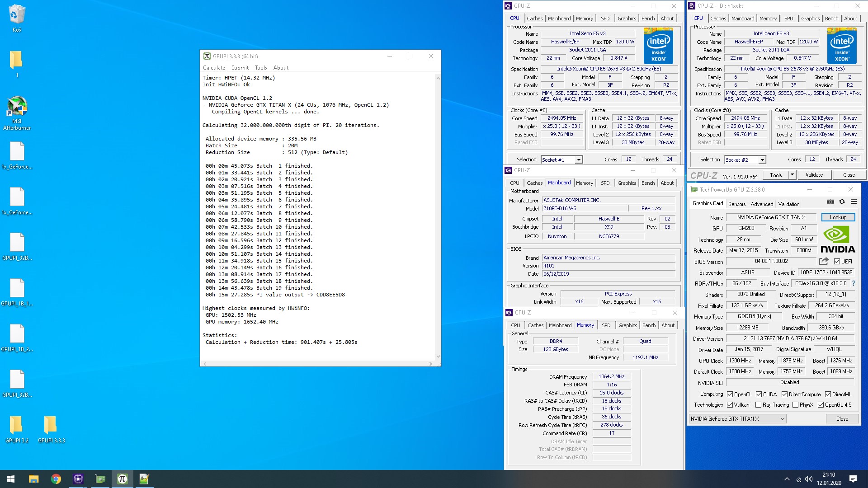The height and width of the screenshot is (488, 868).
Task: Click the Lookup button in GPU-Z
Action: pos(838,217)
